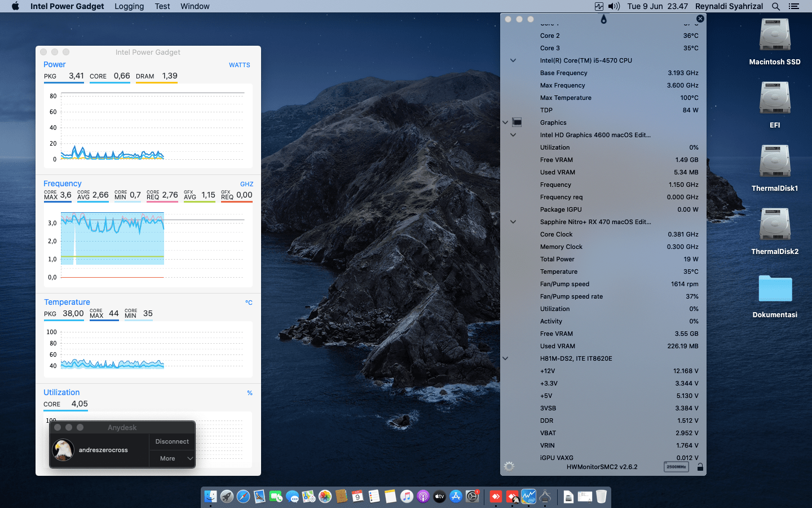Screen dimensions: 812x508
Task: Toggle the padlock in HWMonitorSMC2 footer
Action: coord(700,467)
